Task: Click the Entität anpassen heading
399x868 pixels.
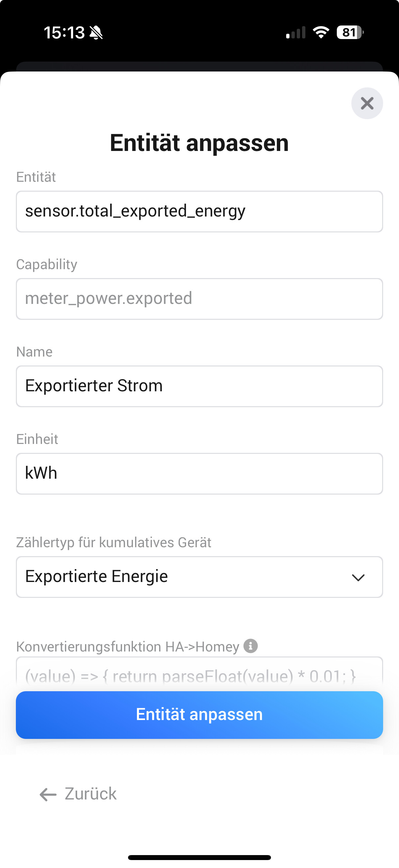Action: point(199,143)
